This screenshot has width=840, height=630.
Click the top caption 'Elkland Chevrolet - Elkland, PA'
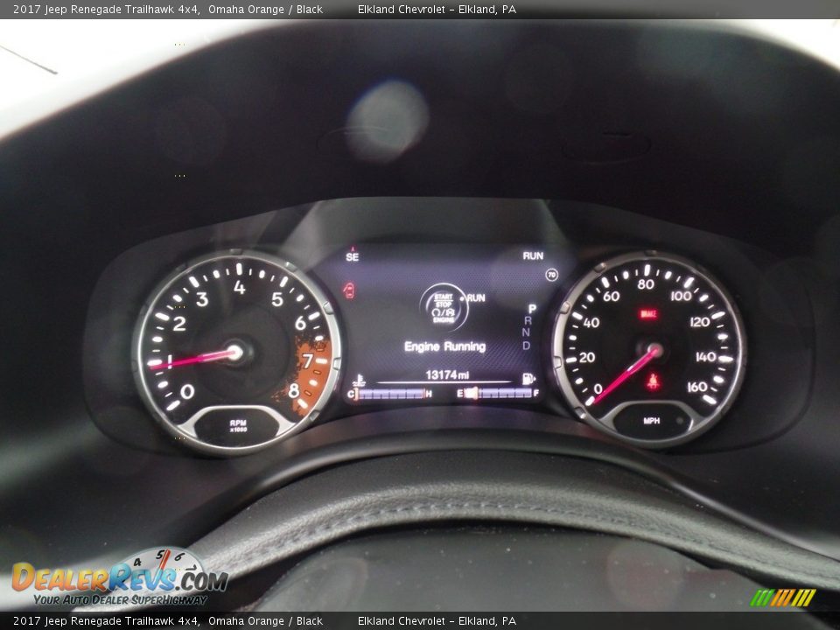tap(437, 9)
